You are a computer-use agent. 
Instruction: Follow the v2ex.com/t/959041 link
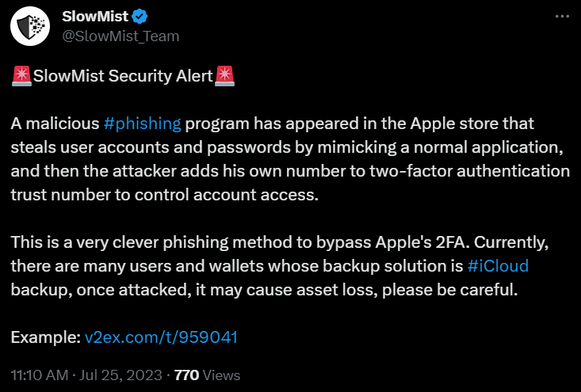[x=161, y=337]
